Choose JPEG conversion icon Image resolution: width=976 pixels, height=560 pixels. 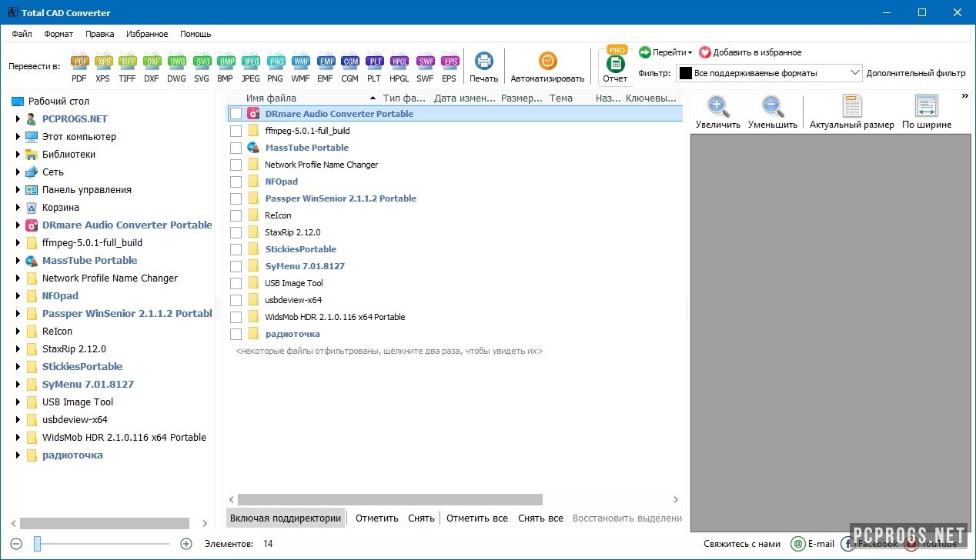tap(251, 68)
